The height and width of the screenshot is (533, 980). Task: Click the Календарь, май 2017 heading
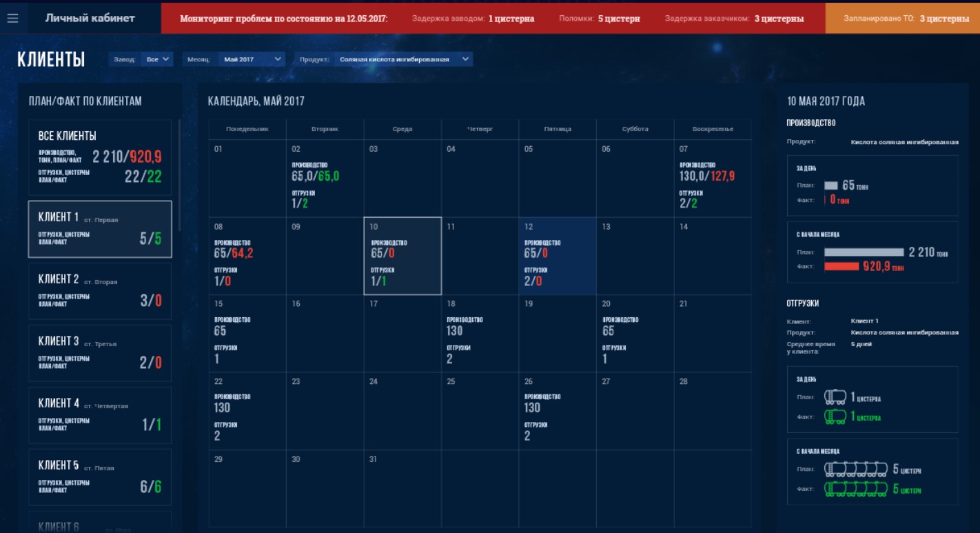click(x=256, y=101)
